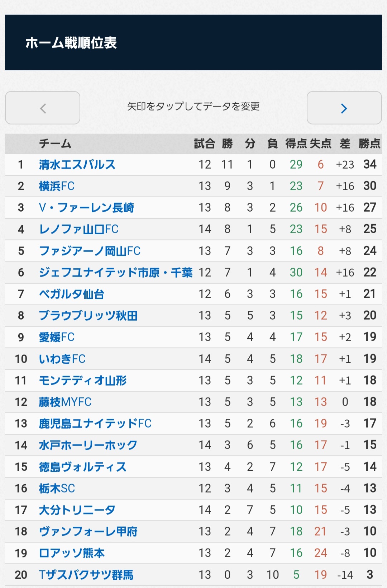The width and height of the screenshot is (387, 588).
Task: Open the 清水エスパルス team link
Action: [x=77, y=165]
